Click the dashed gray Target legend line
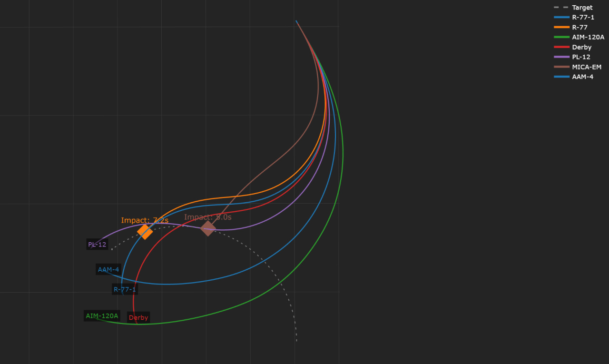The height and width of the screenshot is (364, 609). click(561, 8)
